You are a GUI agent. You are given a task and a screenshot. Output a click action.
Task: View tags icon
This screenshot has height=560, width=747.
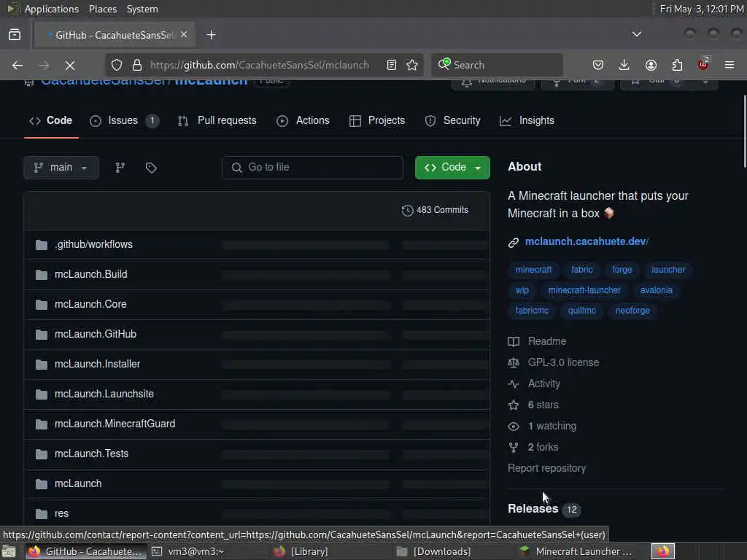click(151, 168)
